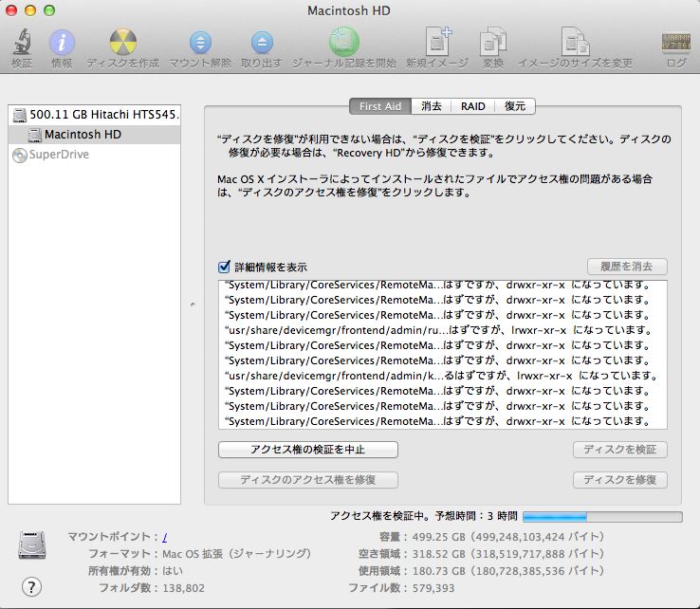Click the sidebar splitter handle dot

[x=193, y=304]
